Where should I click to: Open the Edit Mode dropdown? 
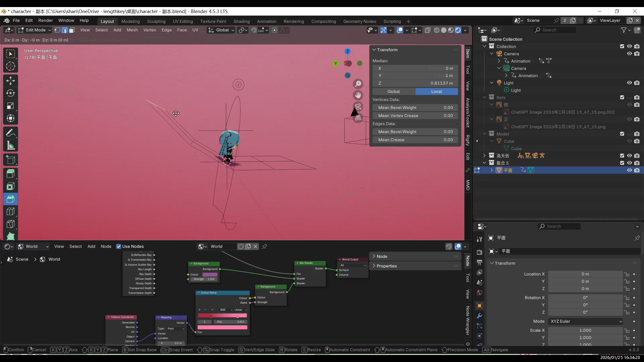(x=35, y=30)
